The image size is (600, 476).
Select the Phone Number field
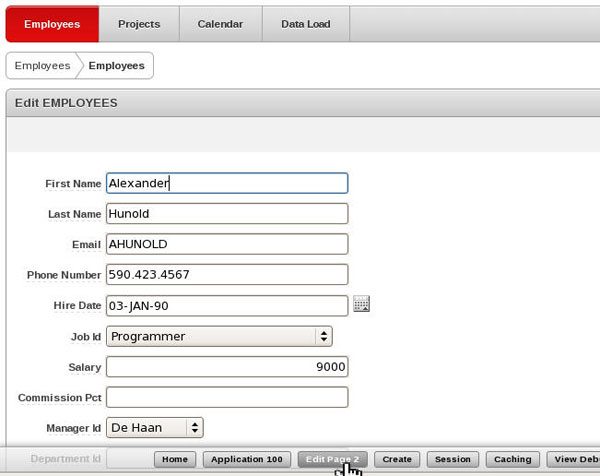pos(227,275)
